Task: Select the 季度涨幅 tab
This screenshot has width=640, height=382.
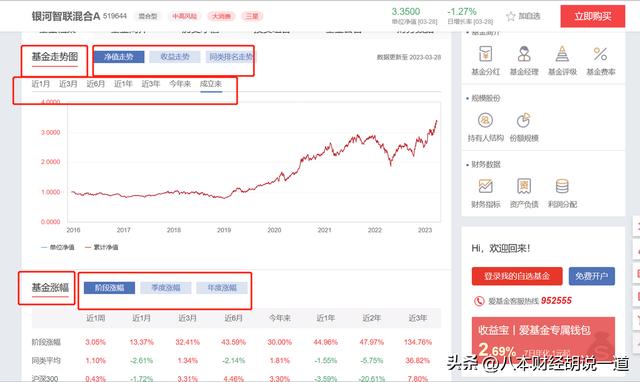Action: [x=166, y=288]
